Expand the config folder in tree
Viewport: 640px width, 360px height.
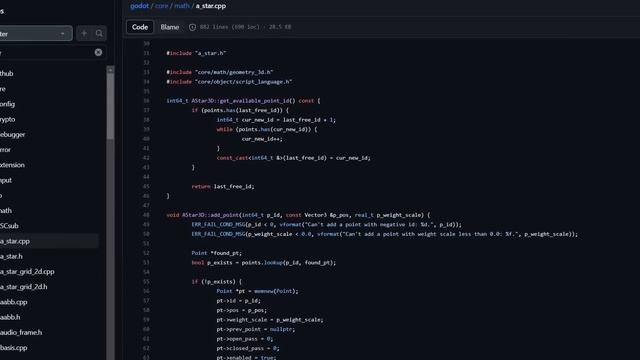(x=7, y=104)
